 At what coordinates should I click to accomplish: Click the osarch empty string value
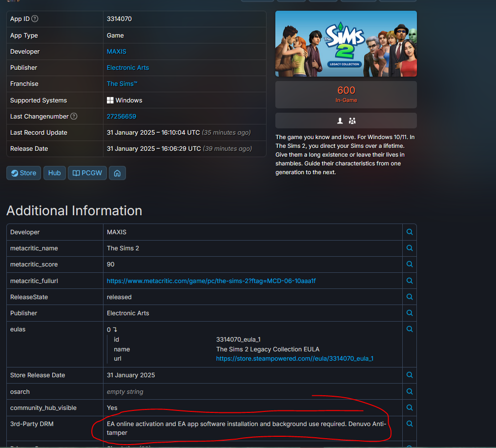click(x=125, y=392)
